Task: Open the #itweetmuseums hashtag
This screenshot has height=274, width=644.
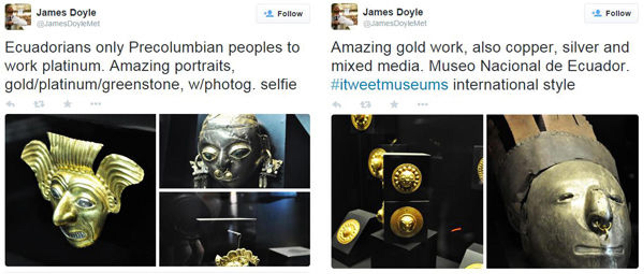Action: coord(389,85)
